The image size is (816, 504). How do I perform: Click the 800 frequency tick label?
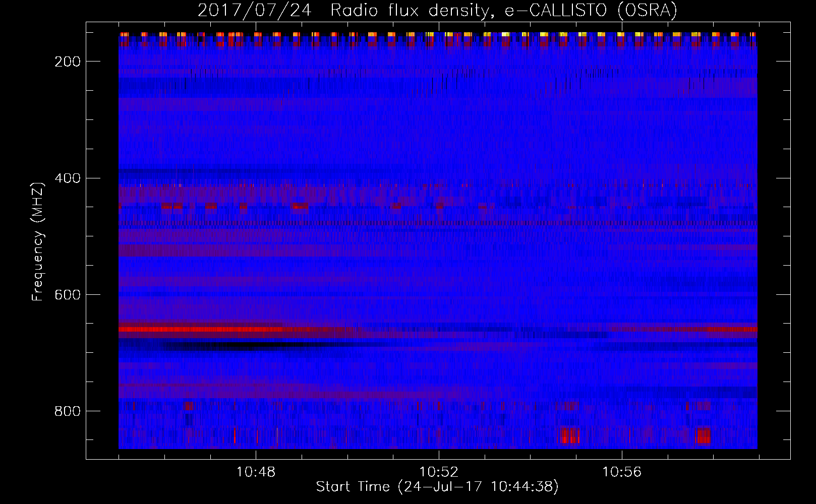(67, 411)
